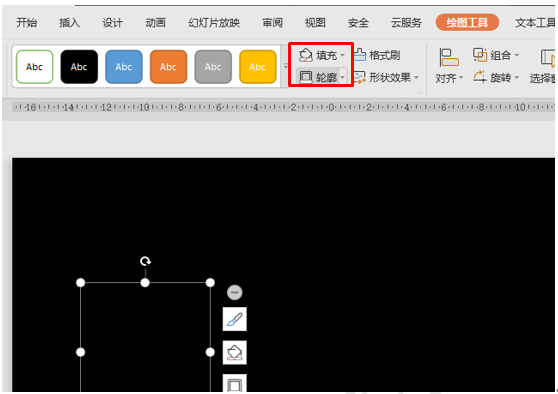Viewport: 558px width, 394px height.
Task: Switch to the 插入 tab
Action: tap(69, 23)
